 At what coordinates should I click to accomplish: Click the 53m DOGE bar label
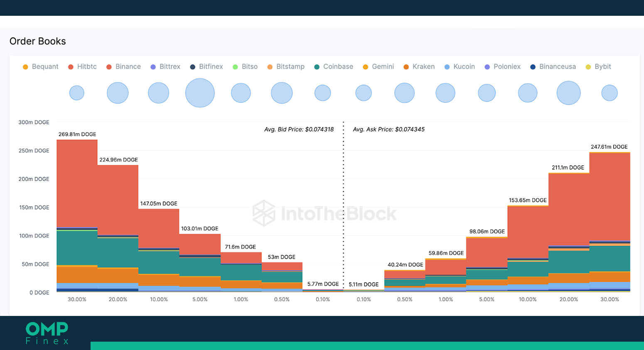click(281, 257)
